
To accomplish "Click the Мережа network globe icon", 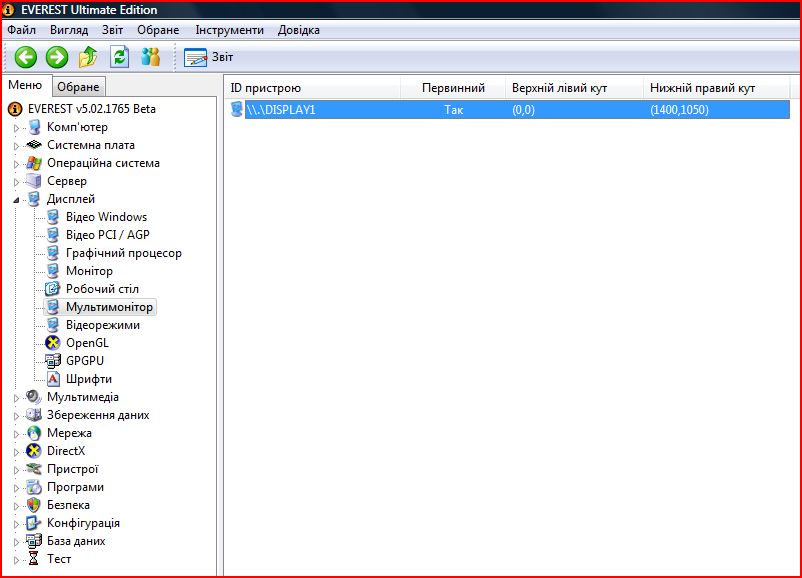I will [34, 433].
